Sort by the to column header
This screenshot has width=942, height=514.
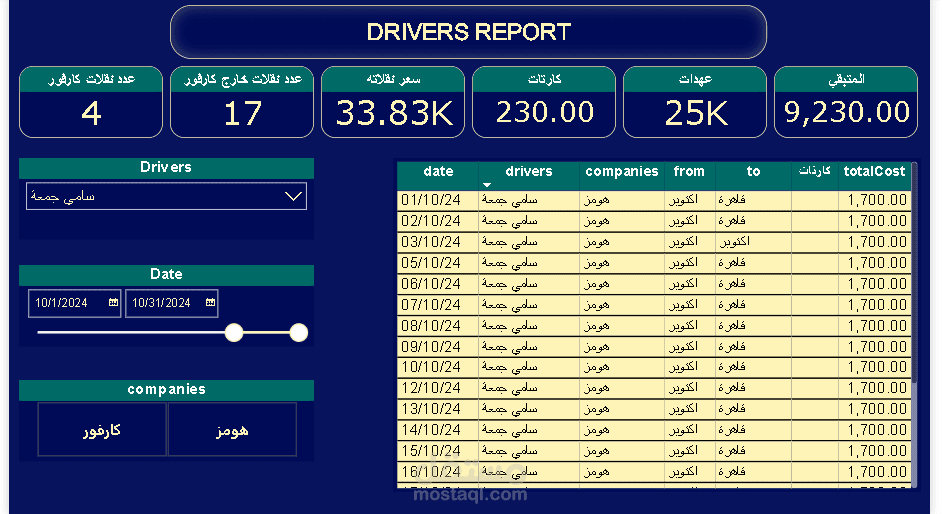point(753,172)
